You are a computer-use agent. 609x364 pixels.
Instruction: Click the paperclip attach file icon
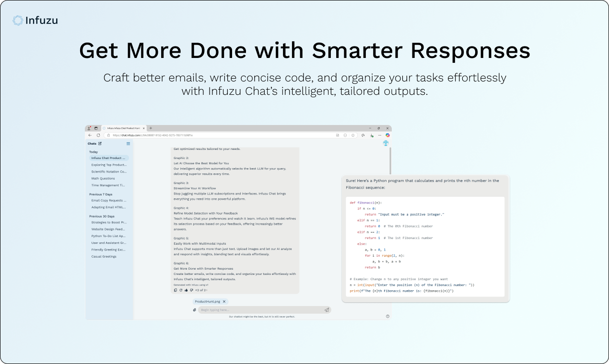(195, 310)
